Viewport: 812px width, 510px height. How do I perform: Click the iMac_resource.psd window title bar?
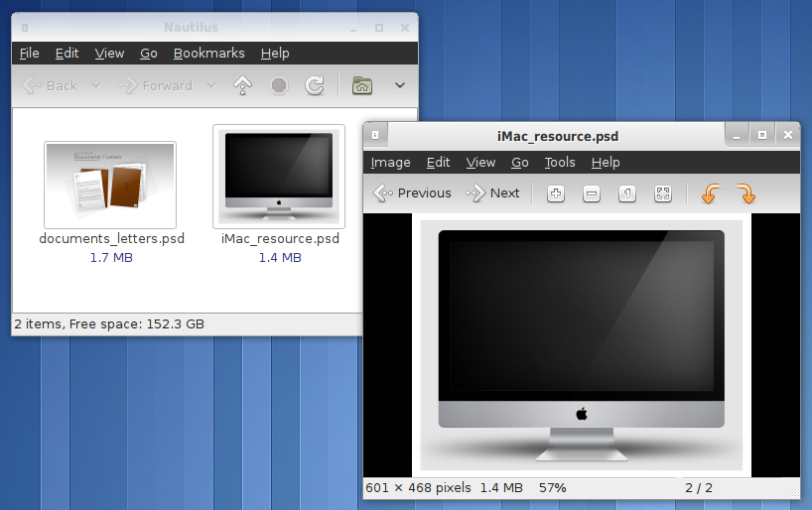557,136
